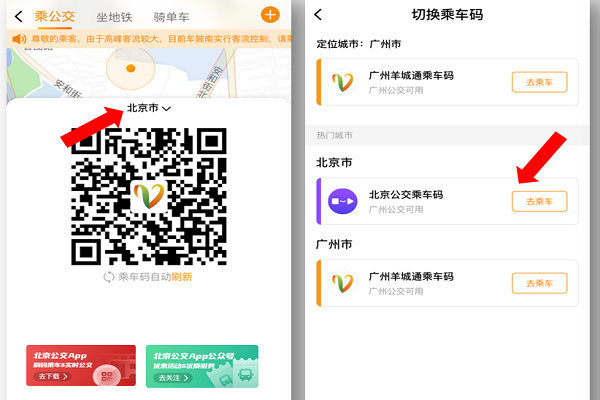Open the green 北京公交App公众号 banner
600x400 pixels.
point(202,366)
